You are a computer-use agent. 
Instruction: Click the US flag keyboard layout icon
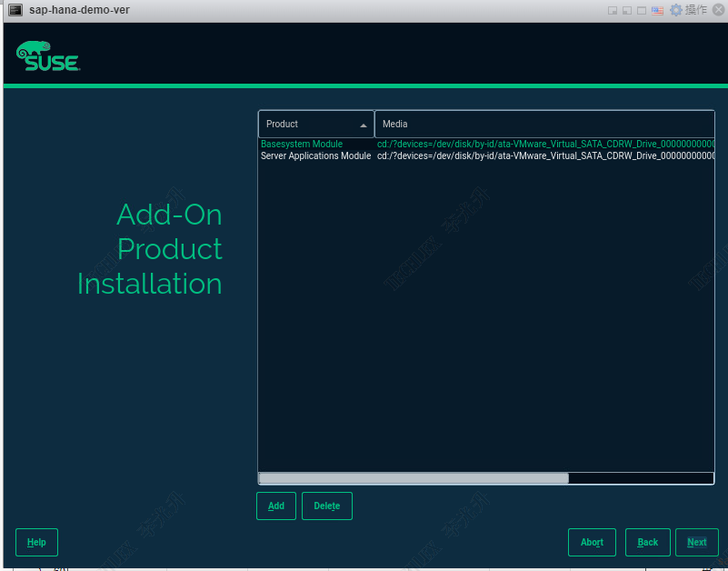pos(657,10)
